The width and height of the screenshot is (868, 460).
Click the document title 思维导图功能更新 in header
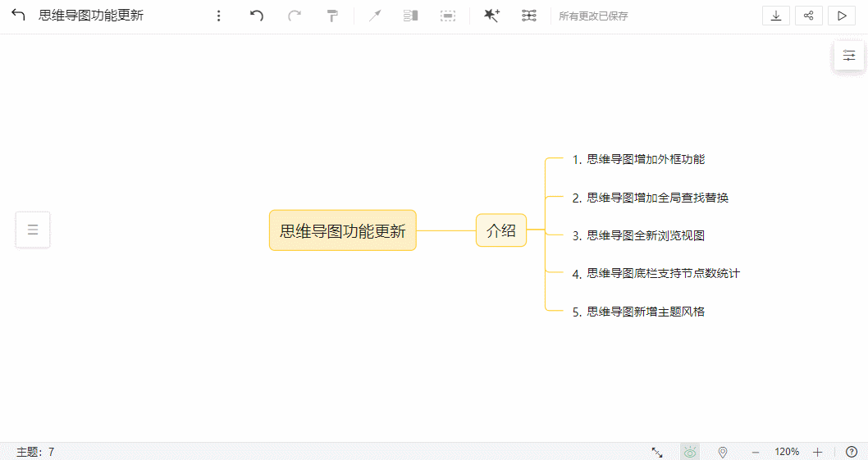point(91,16)
